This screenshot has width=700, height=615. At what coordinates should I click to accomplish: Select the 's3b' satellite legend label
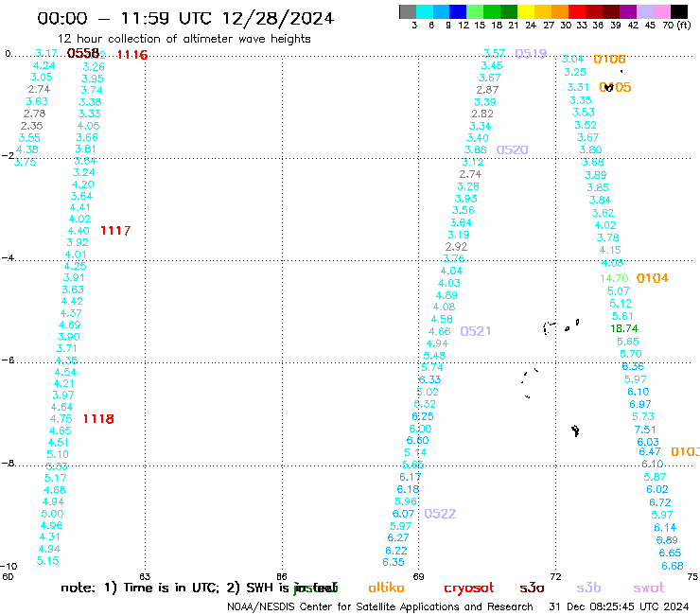pos(588,588)
